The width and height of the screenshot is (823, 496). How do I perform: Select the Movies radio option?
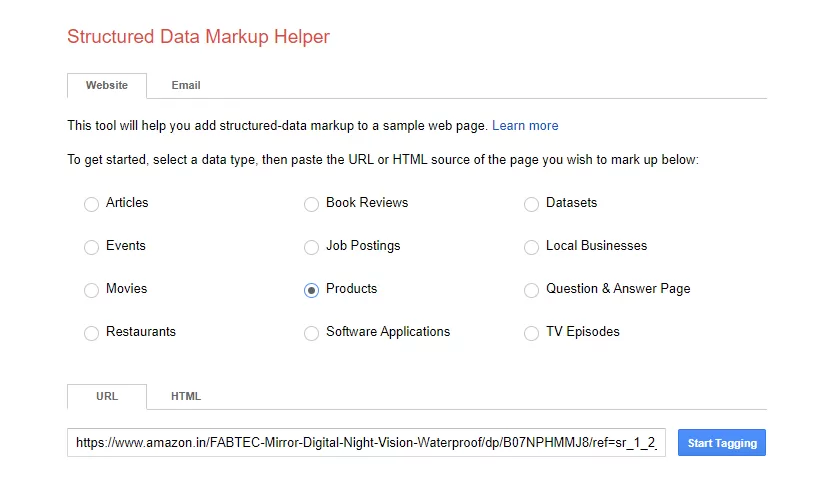(92, 290)
